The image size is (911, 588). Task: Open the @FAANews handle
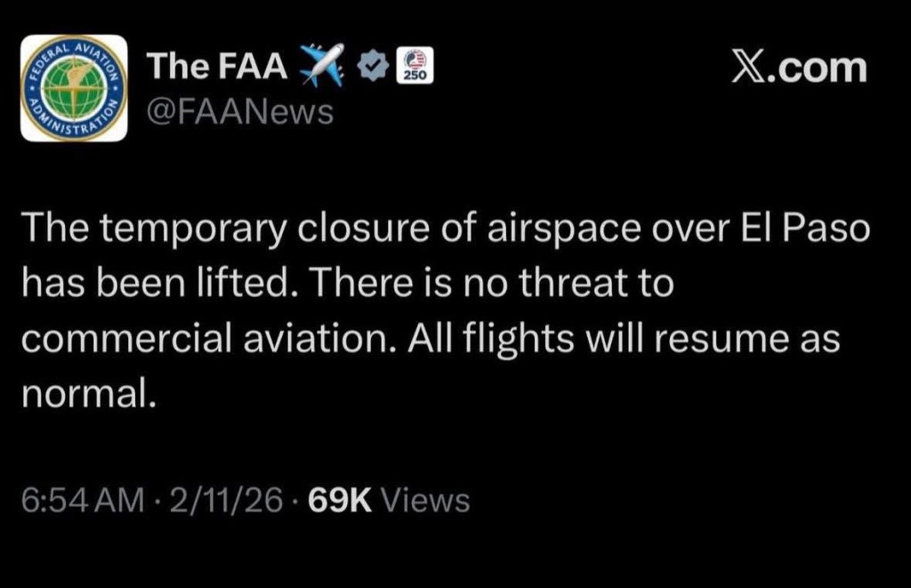coord(238,111)
